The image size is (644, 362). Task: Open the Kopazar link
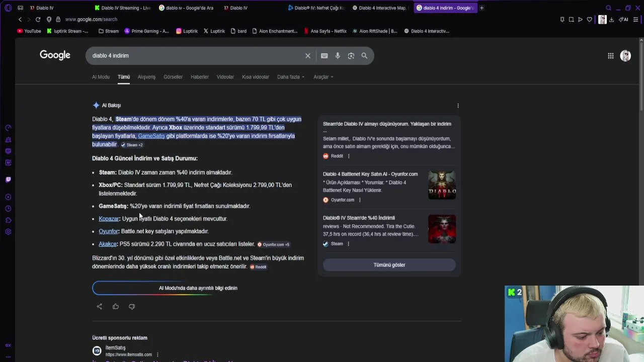(x=109, y=219)
